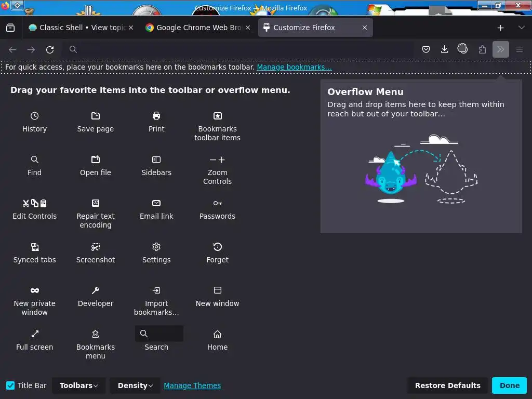
Task: Close the Google Chrome tab
Action: point(248,28)
